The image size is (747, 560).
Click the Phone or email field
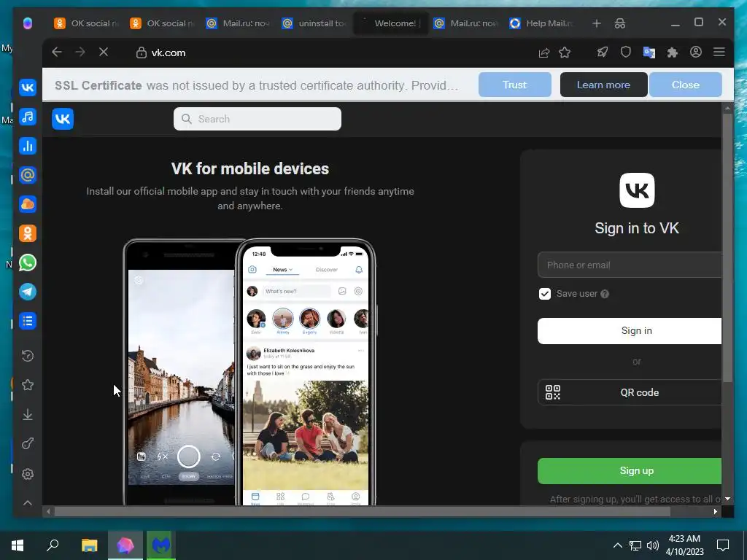pyautogui.click(x=630, y=265)
